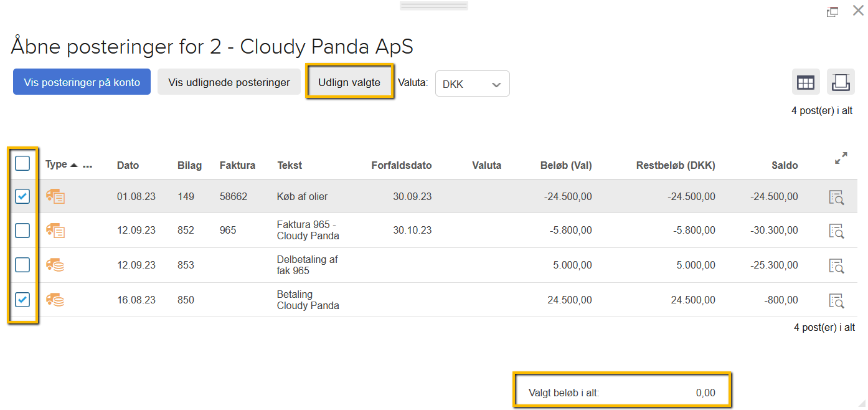This screenshot has width=868, height=410.
Task: Open details icon for Bilag 853 row
Action: pyautogui.click(x=836, y=265)
